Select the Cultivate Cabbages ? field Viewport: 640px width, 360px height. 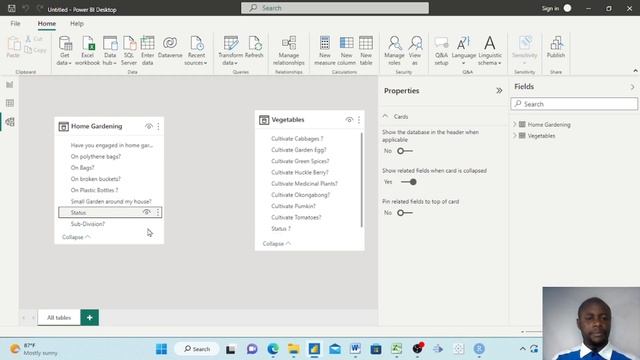point(297,138)
